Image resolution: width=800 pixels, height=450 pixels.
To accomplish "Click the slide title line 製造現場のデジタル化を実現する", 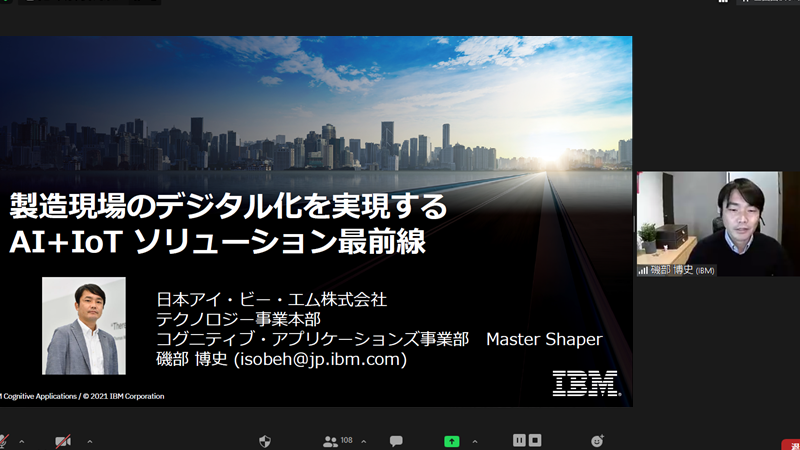I will coord(229,206).
